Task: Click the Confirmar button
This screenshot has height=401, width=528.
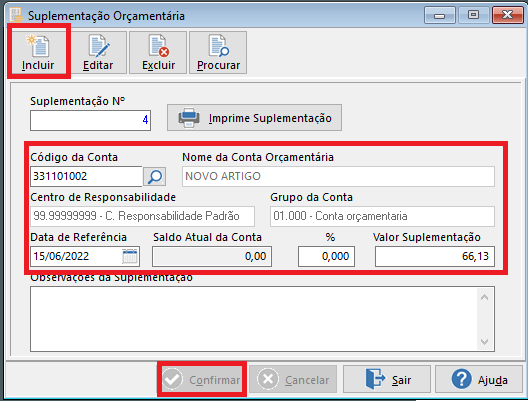Action: [x=202, y=379]
